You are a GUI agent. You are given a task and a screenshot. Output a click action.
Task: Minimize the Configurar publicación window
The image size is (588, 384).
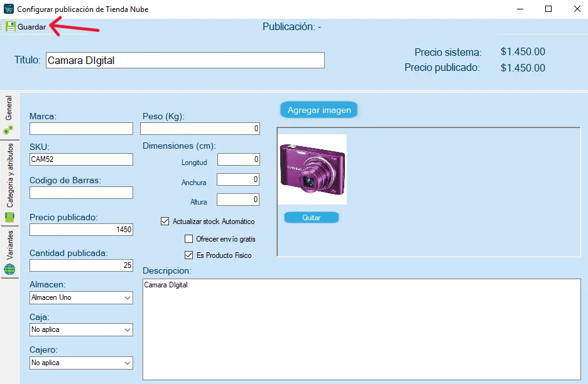(x=520, y=9)
